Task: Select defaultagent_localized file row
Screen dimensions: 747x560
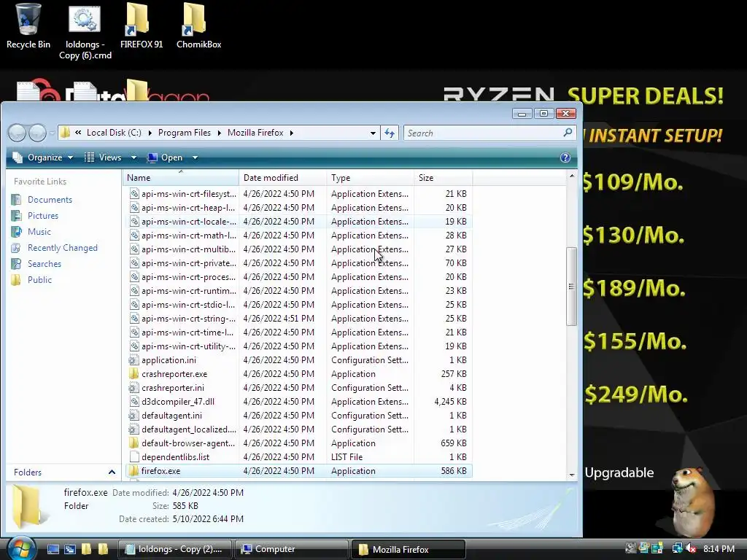Action: pos(299,429)
